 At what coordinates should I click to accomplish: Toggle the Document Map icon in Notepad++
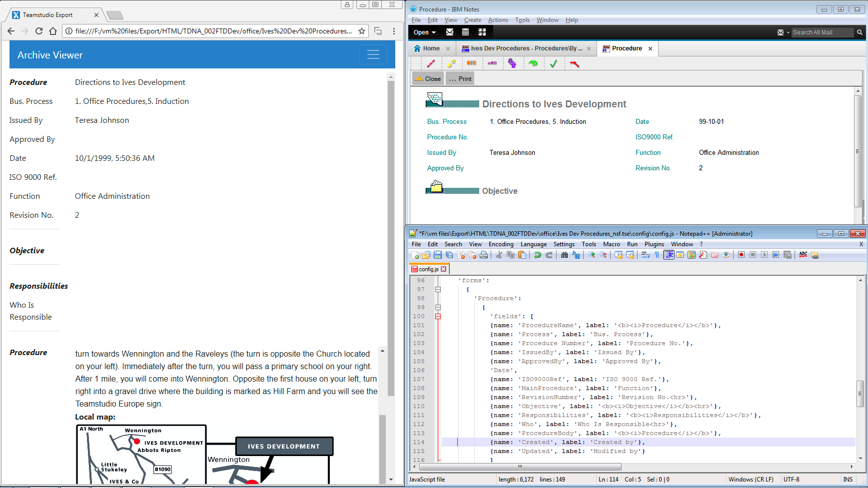point(692,255)
